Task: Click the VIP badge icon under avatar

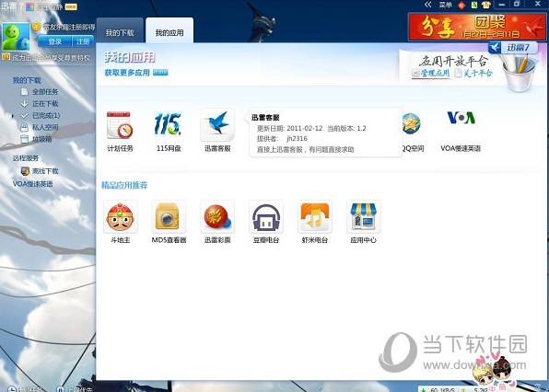Action: point(6,57)
